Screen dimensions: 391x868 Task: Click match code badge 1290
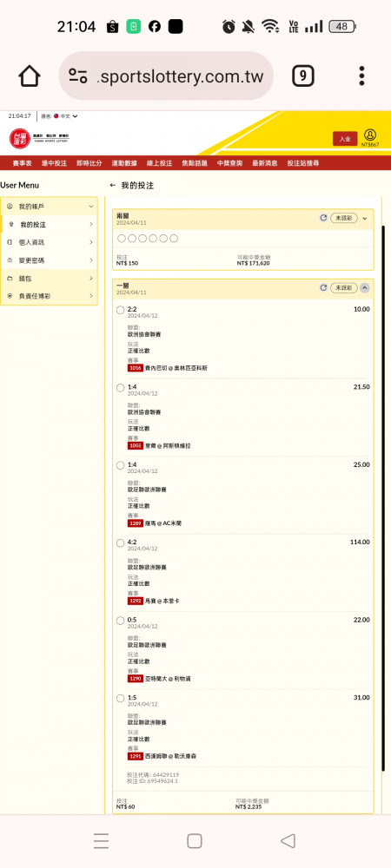coord(136,678)
